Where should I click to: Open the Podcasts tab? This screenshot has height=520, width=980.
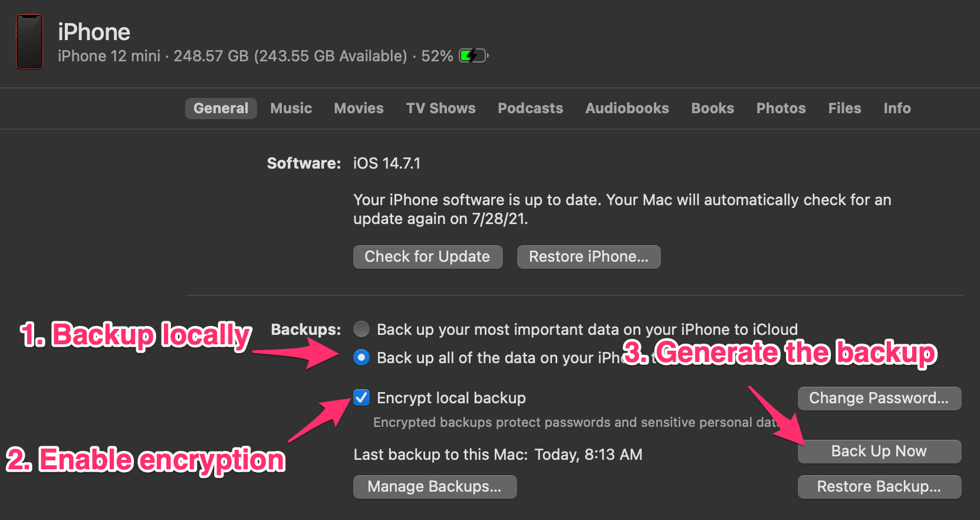click(x=530, y=108)
